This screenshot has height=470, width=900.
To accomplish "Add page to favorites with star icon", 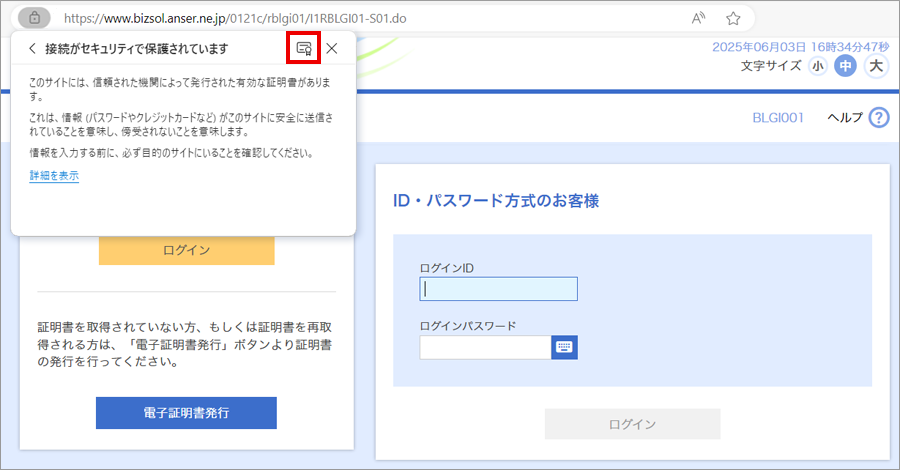I will point(733,18).
